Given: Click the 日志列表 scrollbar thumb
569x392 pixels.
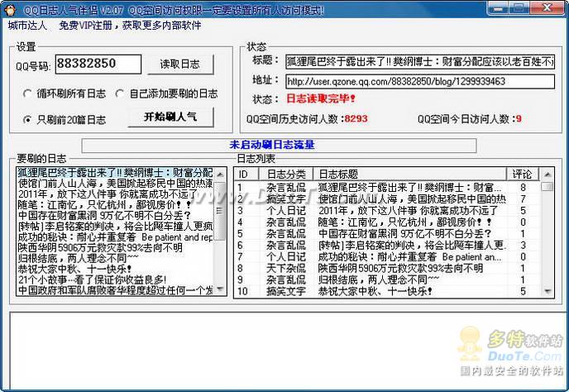Looking at the screenshot, I should (x=547, y=186).
